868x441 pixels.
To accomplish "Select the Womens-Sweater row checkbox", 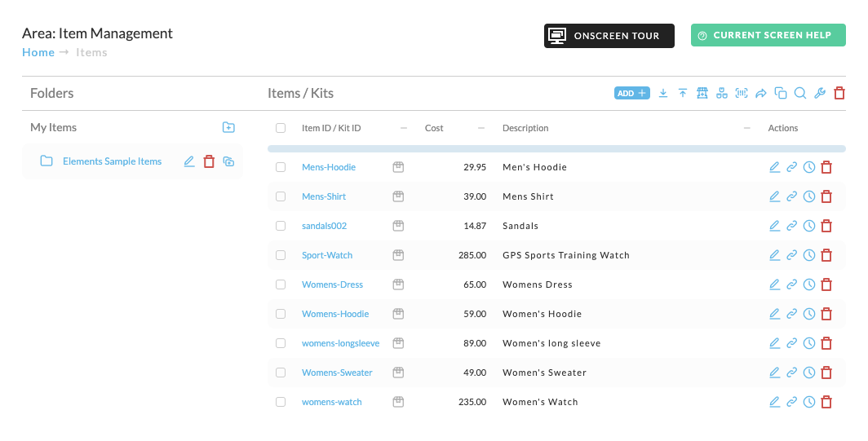I will pos(281,373).
